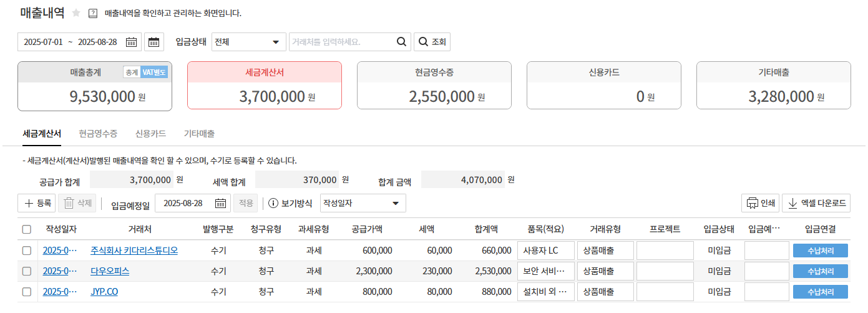Open the 기타매출 tab
The image size is (868, 313).
[x=199, y=134]
